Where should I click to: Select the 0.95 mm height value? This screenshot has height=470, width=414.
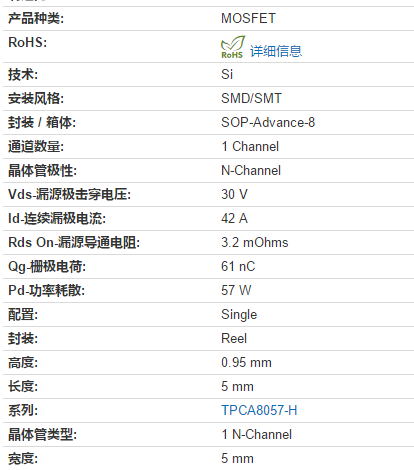(x=246, y=362)
